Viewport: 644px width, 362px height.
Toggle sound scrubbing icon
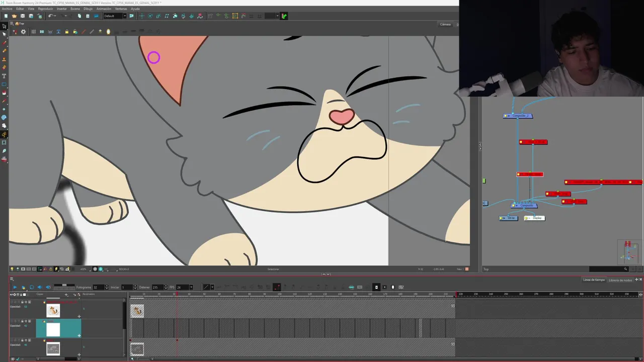(x=48, y=287)
